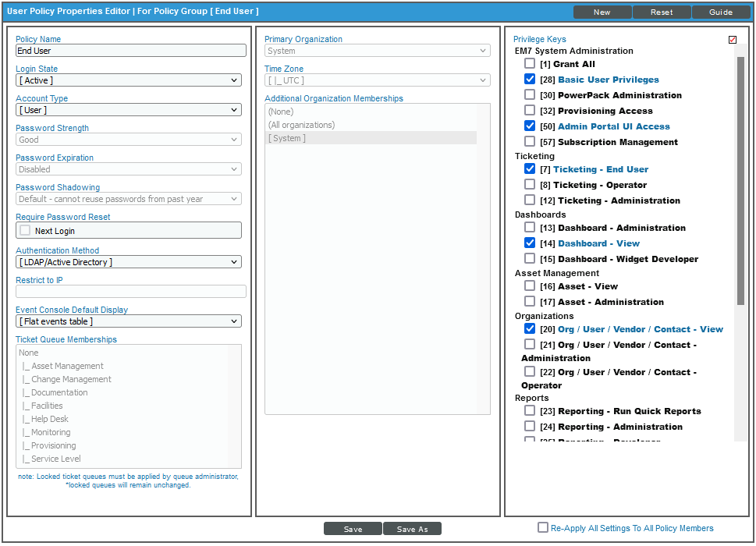The image size is (756, 546).
Task: Uncheck the Basic User Privileges key
Action: tap(530, 80)
